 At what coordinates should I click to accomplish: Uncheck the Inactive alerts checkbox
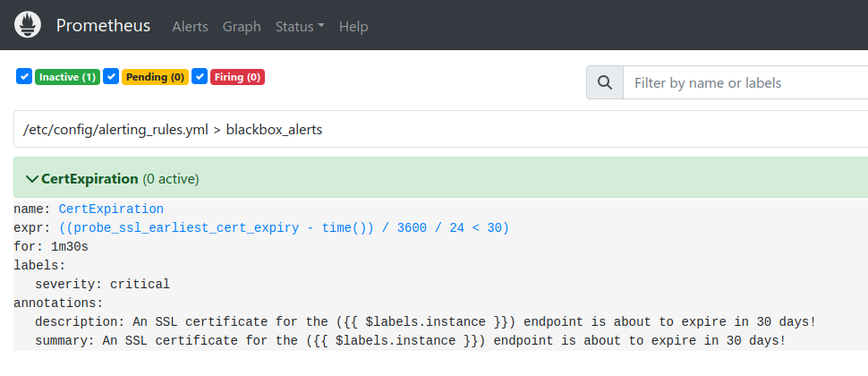[x=24, y=77]
